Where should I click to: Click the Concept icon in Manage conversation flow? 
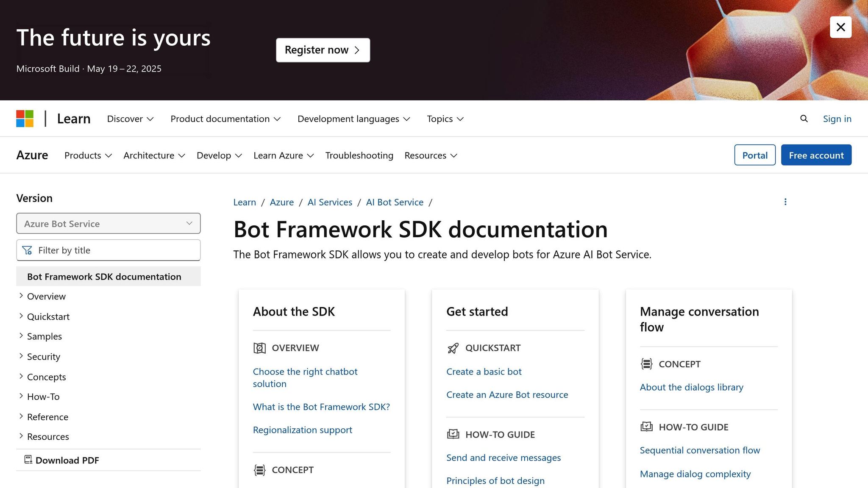(x=646, y=364)
